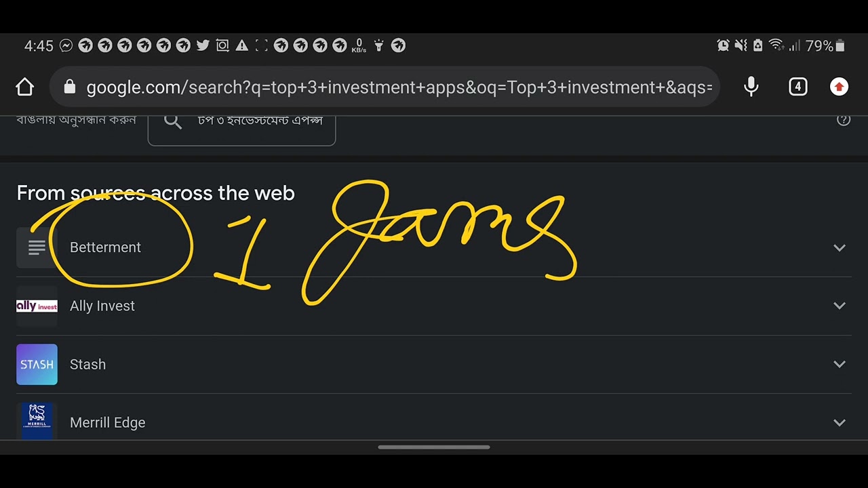Select the Merrill Edge result text
This screenshot has width=868, height=488.
107,422
